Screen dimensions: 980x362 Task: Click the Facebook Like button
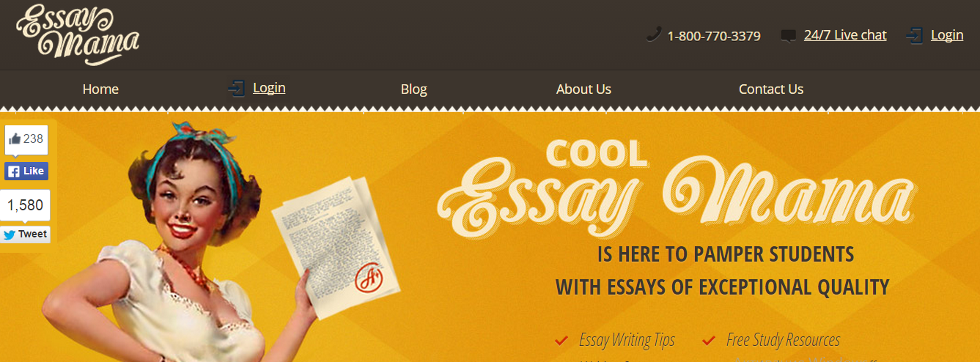click(26, 171)
